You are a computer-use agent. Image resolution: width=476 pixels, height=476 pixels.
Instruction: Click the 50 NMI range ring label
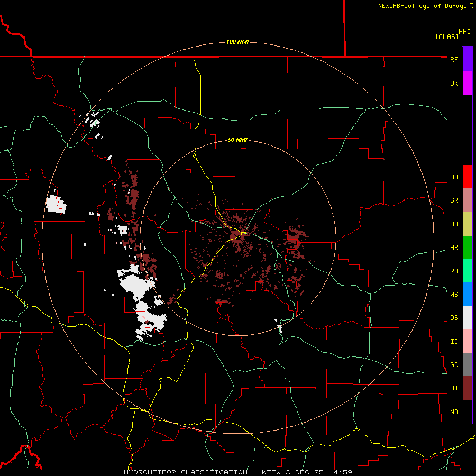click(x=237, y=140)
